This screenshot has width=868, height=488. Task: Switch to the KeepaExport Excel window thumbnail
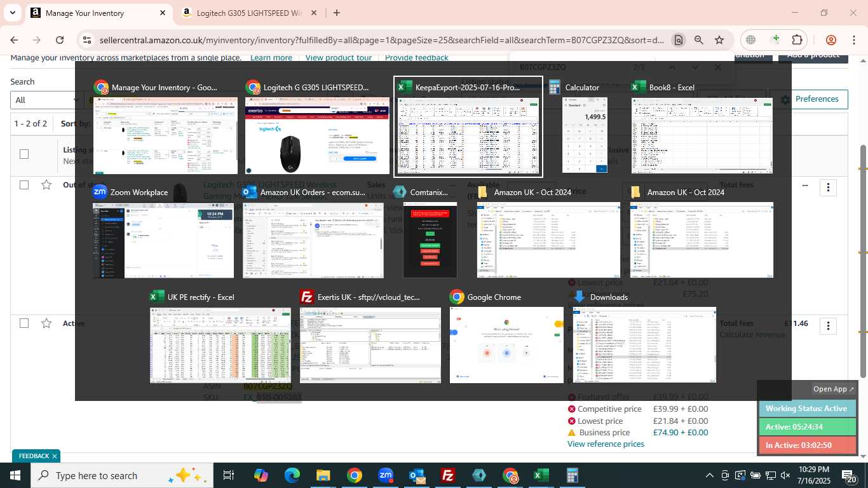tap(468, 126)
